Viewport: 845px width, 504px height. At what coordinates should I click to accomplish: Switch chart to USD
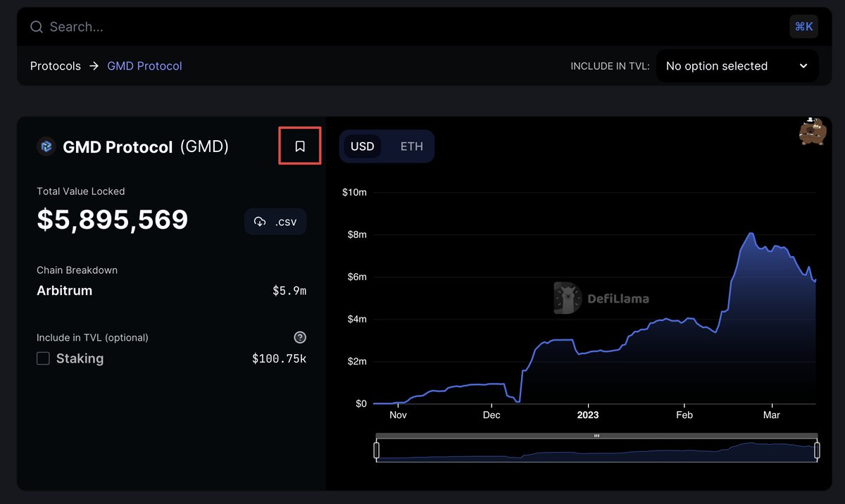tap(362, 146)
